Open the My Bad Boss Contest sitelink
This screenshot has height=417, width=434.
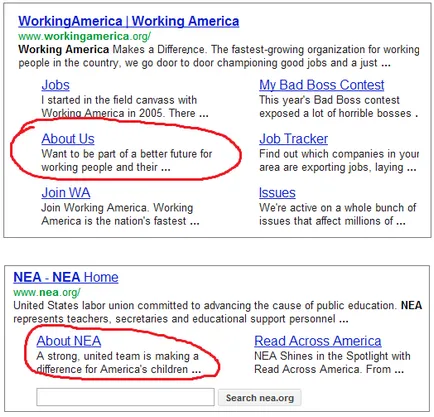point(322,85)
